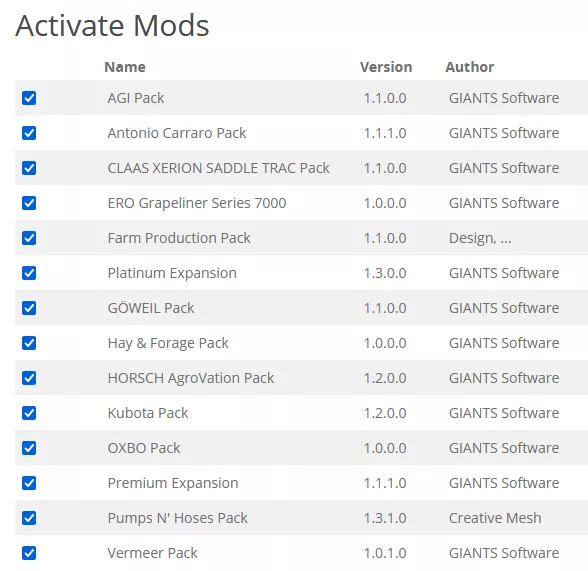Click the truncated 'Design, ...' author cell

tap(480, 238)
